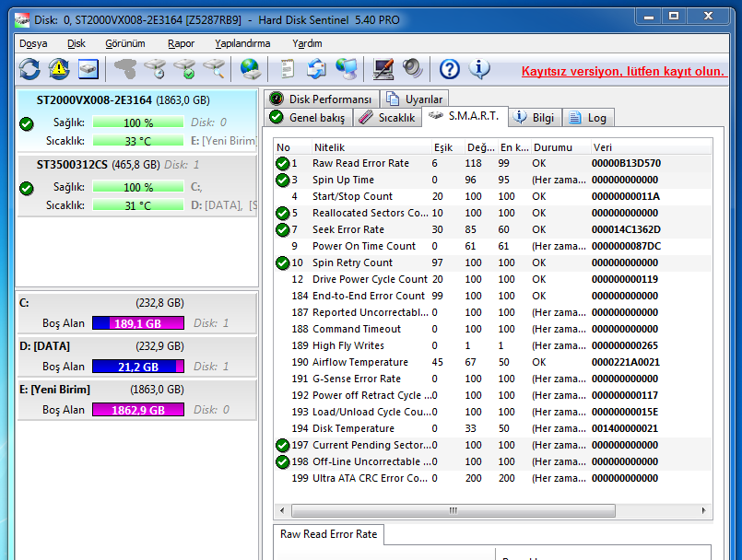Sort by the Veri column header
This screenshot has width=742, height=560.
(651, 147)
